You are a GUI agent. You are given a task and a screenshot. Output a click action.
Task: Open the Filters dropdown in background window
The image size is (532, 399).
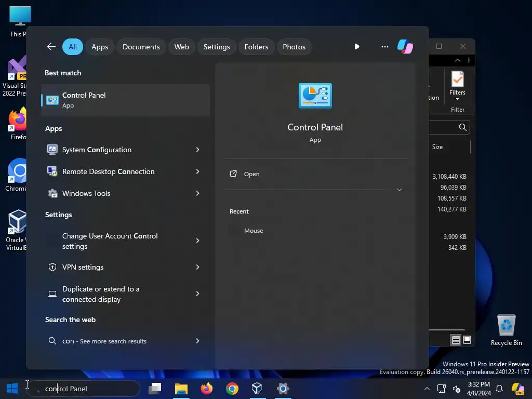(x=457, y=86)
